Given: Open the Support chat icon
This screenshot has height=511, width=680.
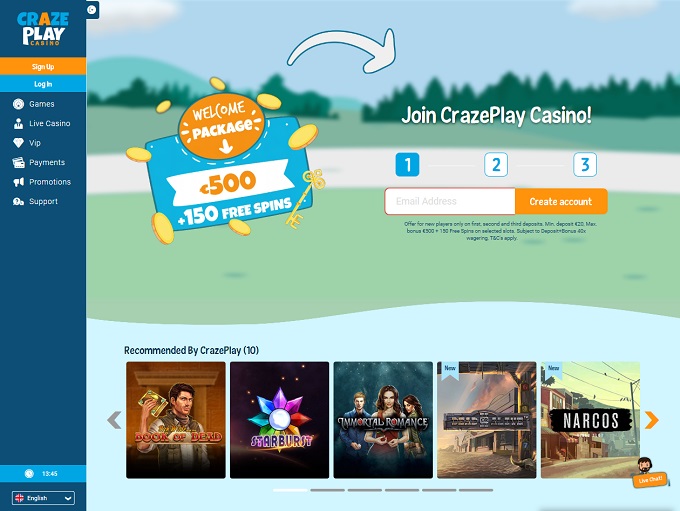Looking at the screenshot, I should [x=18, y=202].
